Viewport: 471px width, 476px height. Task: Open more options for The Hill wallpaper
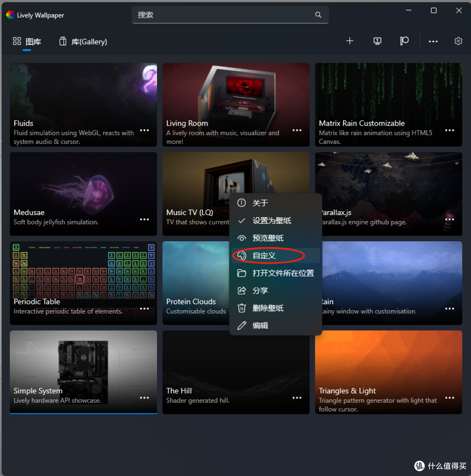click(297, 397)
